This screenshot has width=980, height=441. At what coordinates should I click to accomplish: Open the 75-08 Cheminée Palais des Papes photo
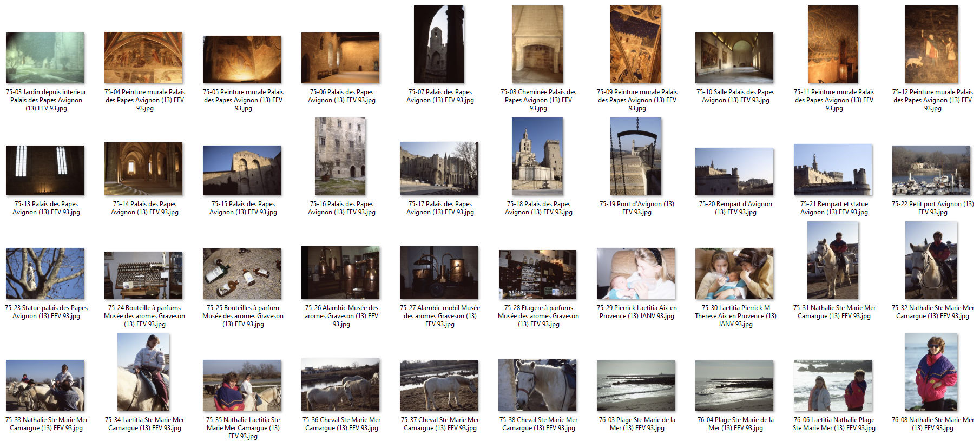pos(537,45)
